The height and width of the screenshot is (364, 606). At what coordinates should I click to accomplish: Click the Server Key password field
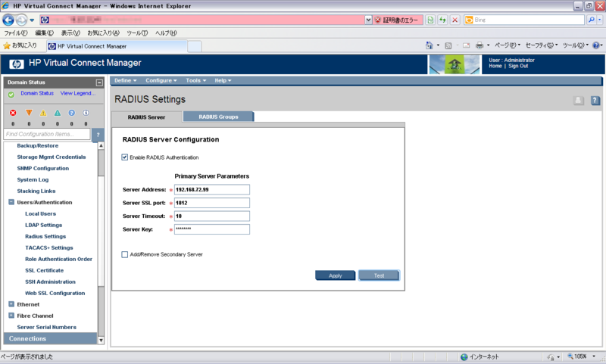212,229
